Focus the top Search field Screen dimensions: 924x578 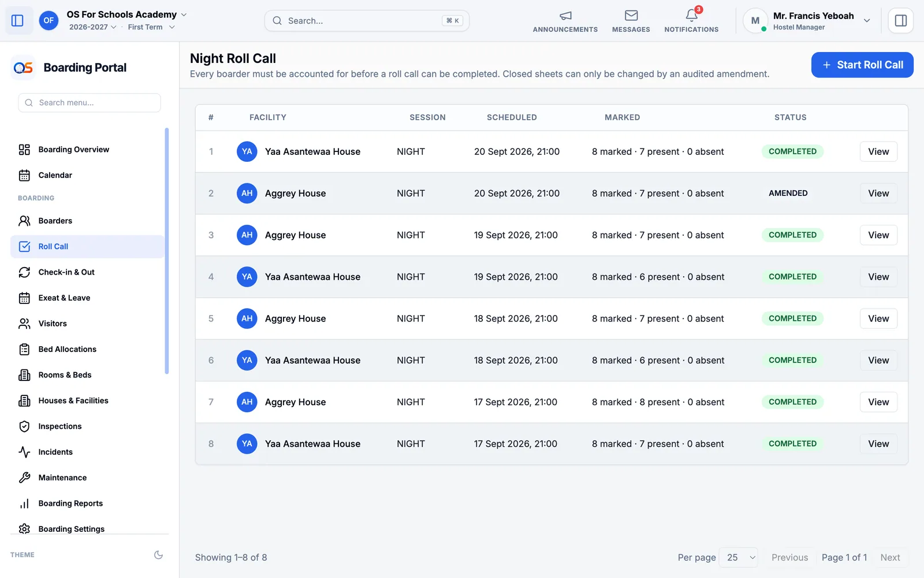(367, 21)
